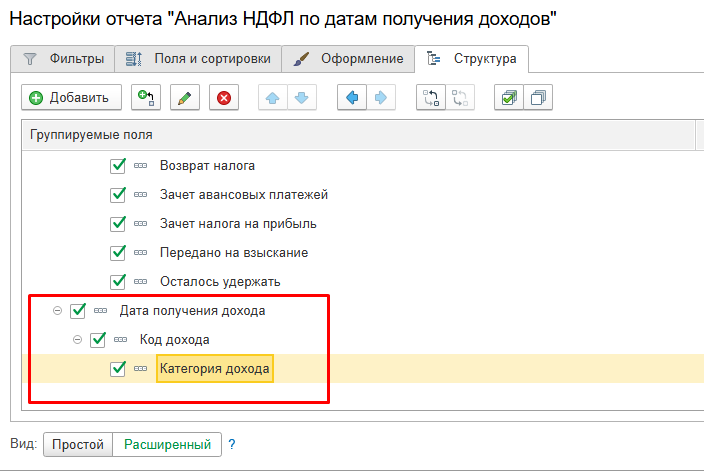
Task: Toggle the Категория дохода checkbox
Action: tap(118, 369)
